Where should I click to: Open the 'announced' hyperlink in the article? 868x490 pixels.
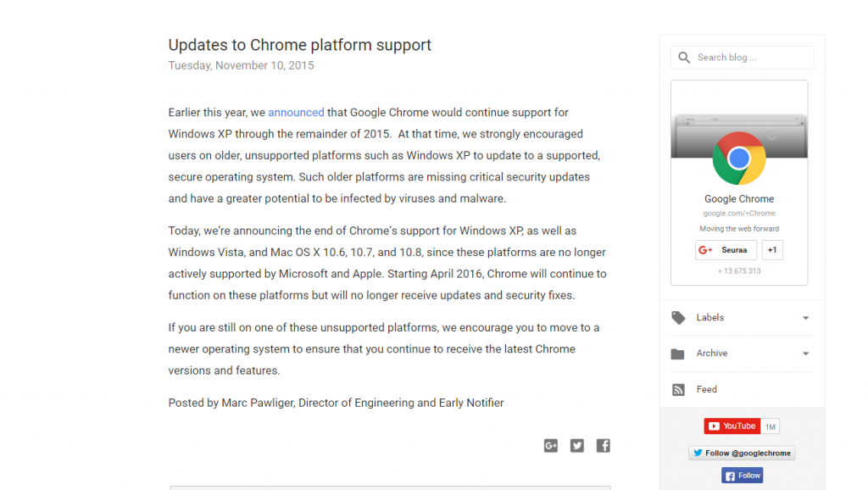(295, 112)
